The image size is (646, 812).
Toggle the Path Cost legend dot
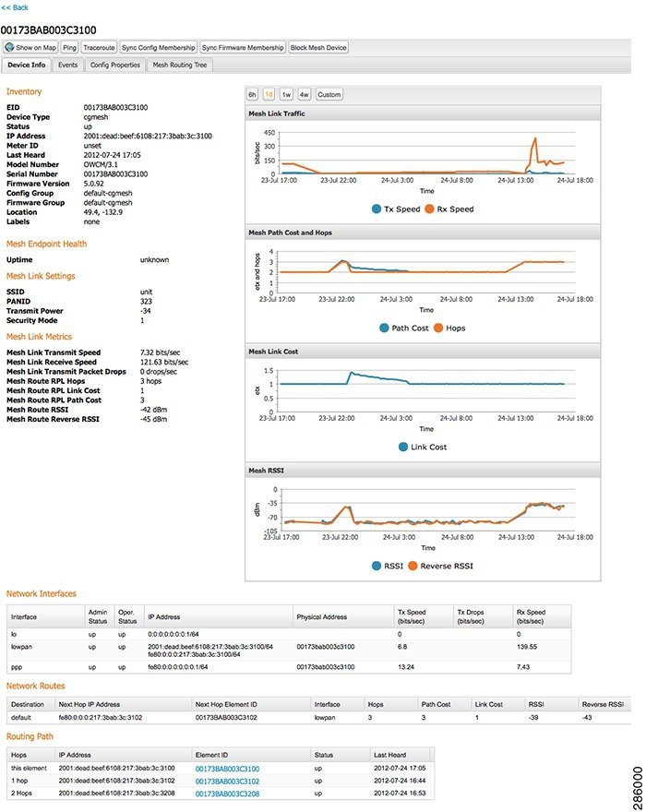[x=384, y=328]
